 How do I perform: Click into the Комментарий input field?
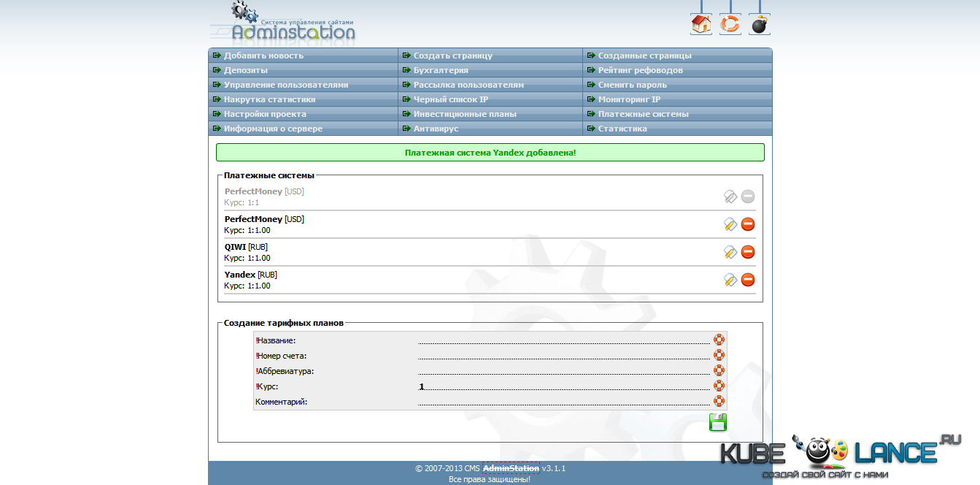(x=564, y=401)
